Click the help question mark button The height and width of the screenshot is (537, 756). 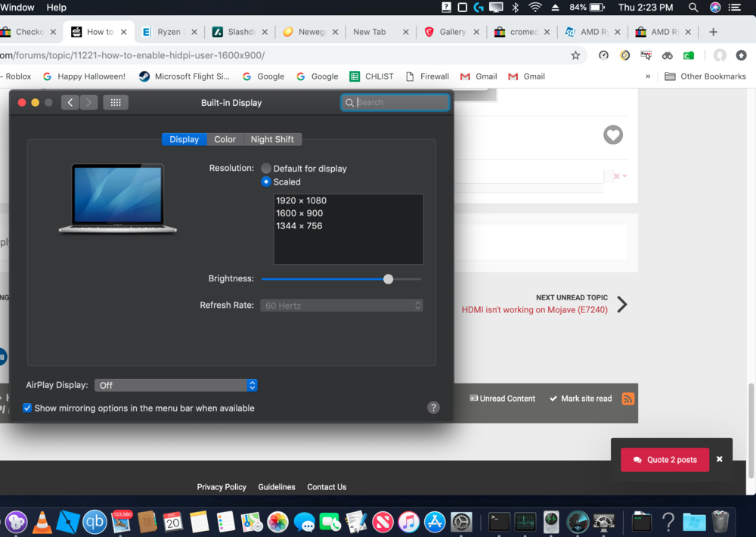coord(433,408)
